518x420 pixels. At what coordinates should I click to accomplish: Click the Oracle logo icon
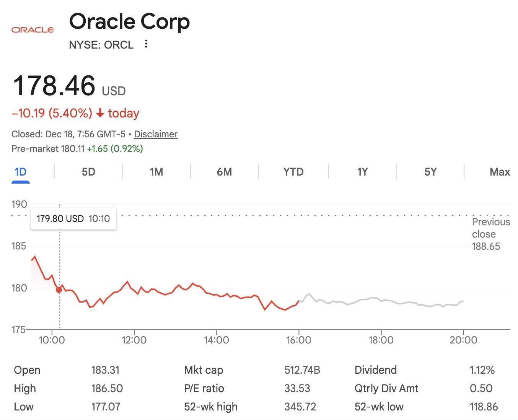pos(33,29)
